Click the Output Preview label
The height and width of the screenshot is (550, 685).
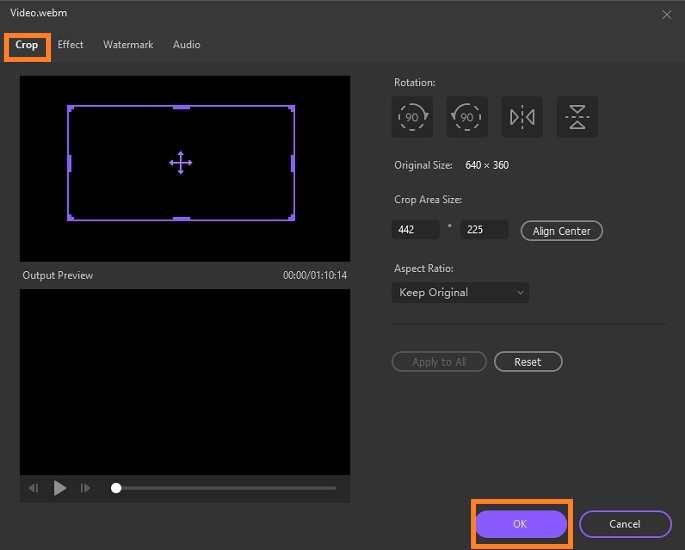pos(58,275)
